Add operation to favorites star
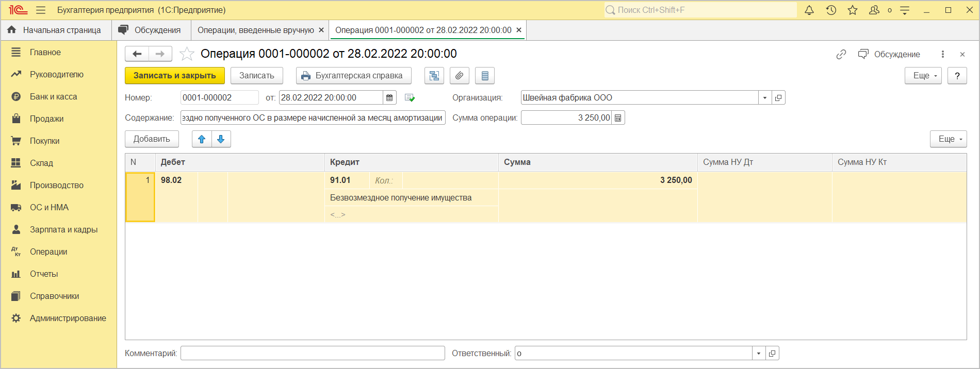Screen dimensions: 980x369 (187, 54)
